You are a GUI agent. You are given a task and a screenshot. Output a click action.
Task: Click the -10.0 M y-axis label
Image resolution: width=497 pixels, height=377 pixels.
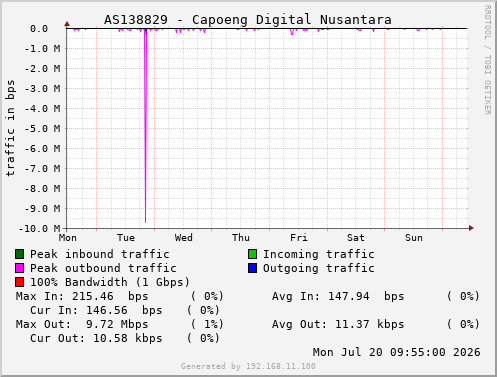coord(40,229)
